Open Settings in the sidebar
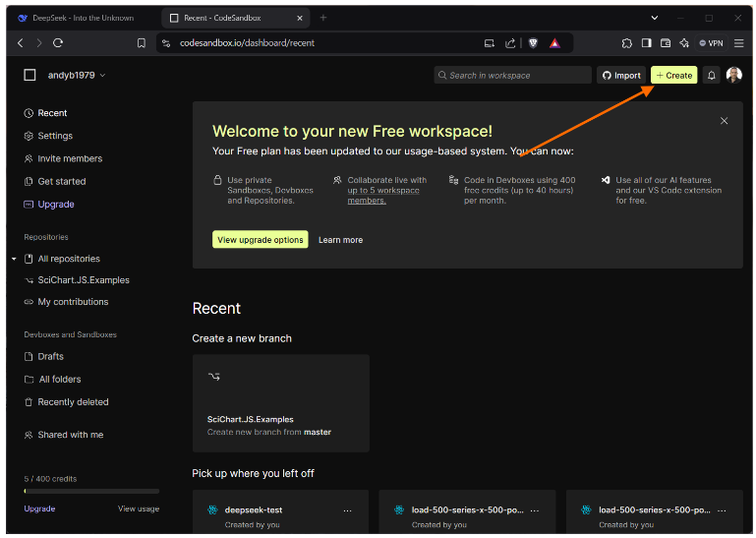Viewport: 756px width, 538px height. [x=48, y=136]
